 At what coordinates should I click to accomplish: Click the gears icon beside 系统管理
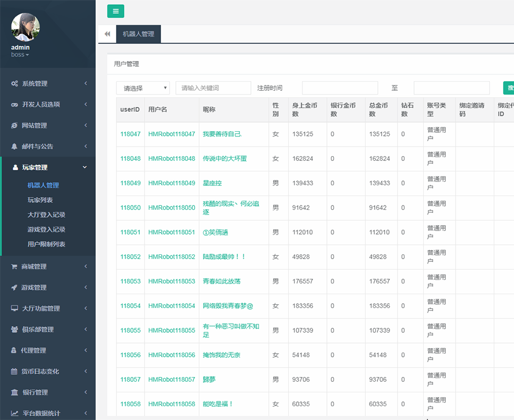click(15, 83)
